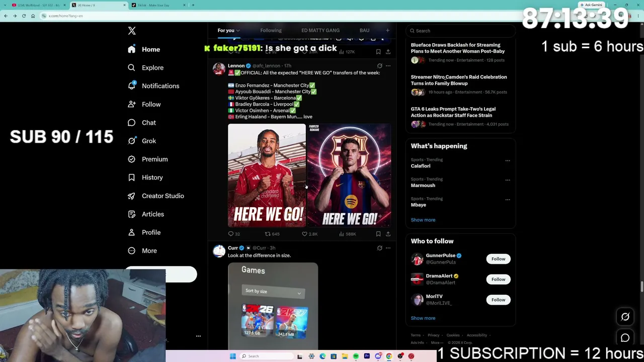Viewport: 644px width, 362px height.
Task: Click the Ask Gemini button
Action: (591, 5)
